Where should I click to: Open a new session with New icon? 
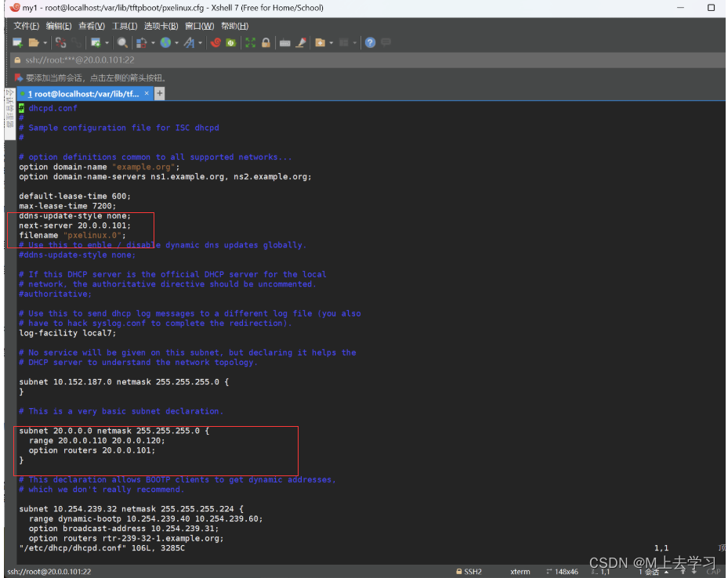point(19,42)
